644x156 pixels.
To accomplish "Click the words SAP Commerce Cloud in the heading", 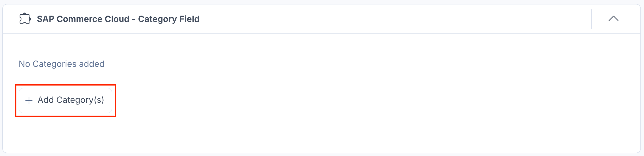I will pos(83,19).
